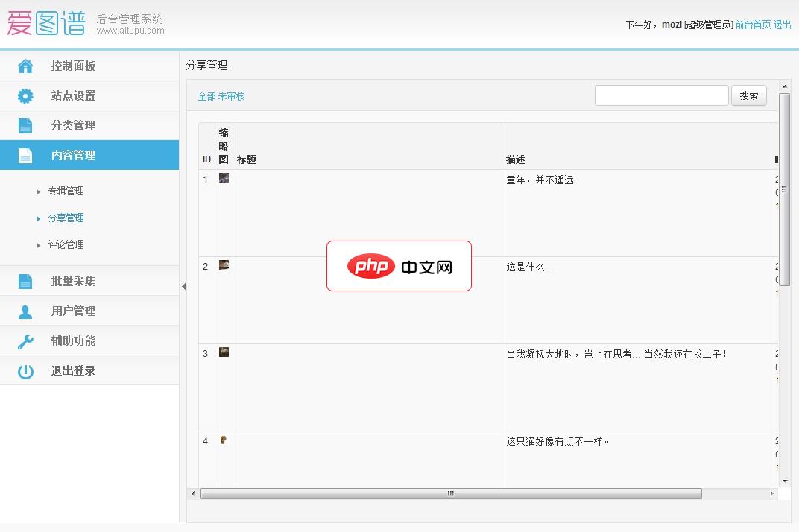
Task: Click the 退出登录 power icon
Action: 25,370
